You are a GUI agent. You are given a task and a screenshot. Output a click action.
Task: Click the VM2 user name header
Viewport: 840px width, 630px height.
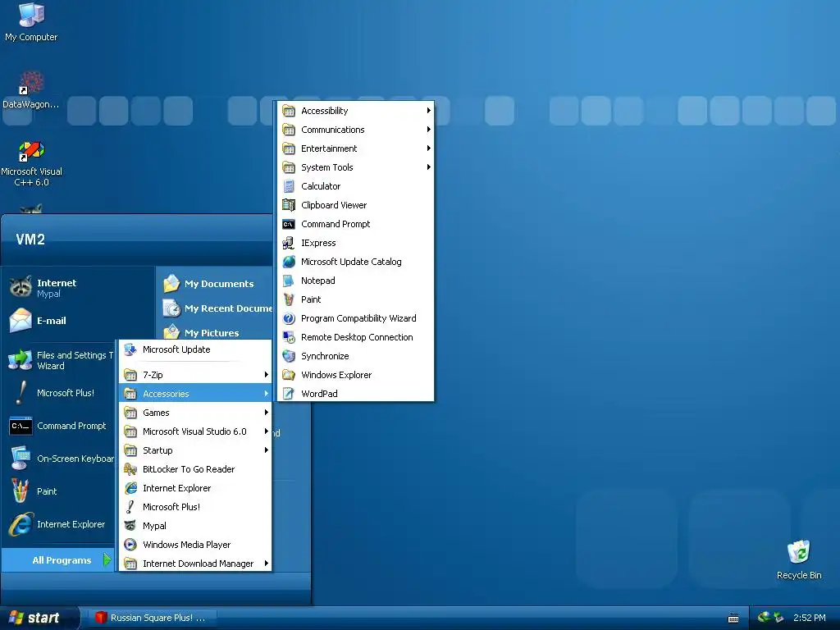(x=30, y=240)
